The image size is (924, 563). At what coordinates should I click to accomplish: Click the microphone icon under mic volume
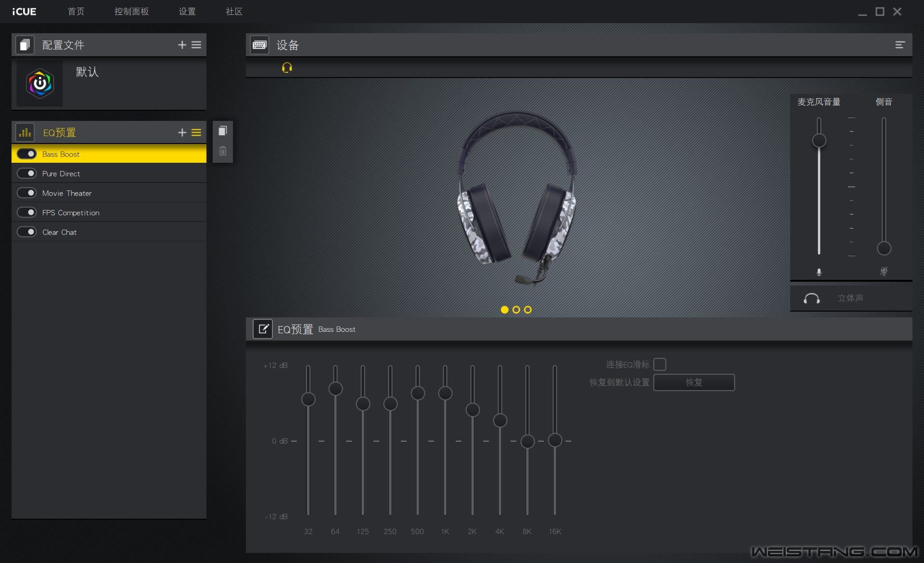(819, 272)
